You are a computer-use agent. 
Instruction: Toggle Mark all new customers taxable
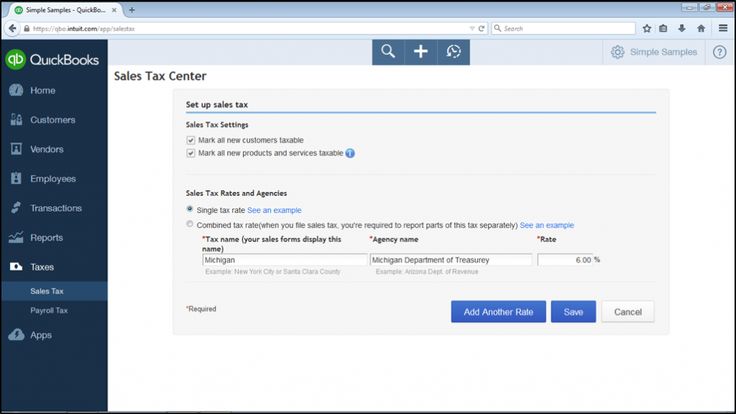191,140
